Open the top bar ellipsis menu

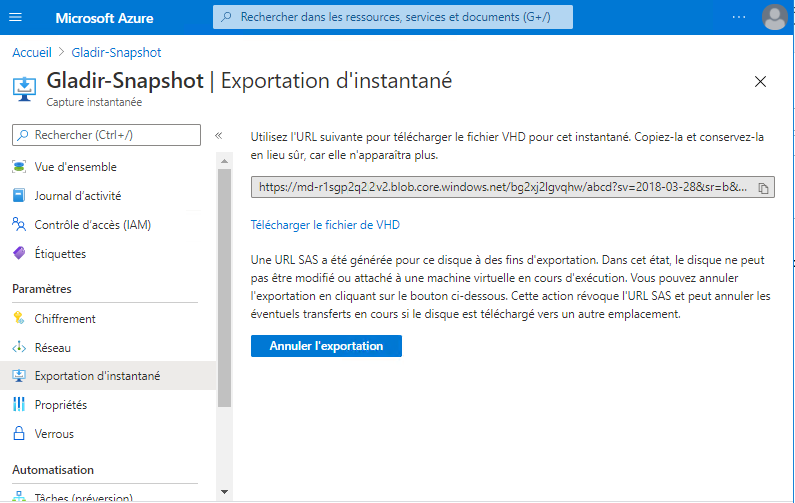tap(739, 17)
